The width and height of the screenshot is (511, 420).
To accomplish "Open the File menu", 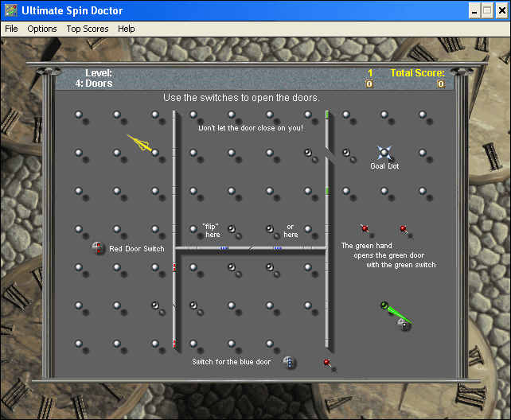I will click(x=11, y=29).
